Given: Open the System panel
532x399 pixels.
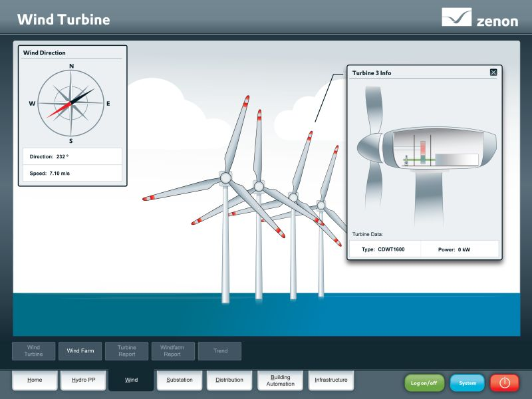Looking at the screenshot, I should tap(467, 383).
